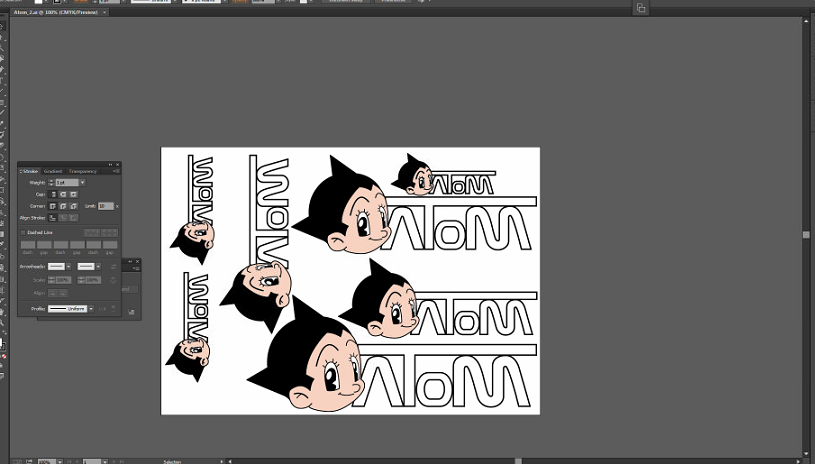Open the end arrowhead dropdown
815x464 pixels.
tap(98, 267)
